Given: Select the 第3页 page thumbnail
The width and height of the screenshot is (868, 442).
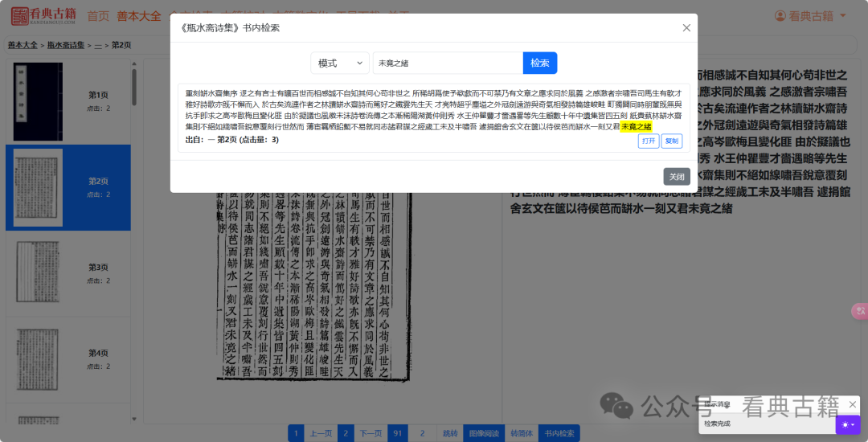Looking at the screenshot, I should pyautogui.click(x=68, y=273).
